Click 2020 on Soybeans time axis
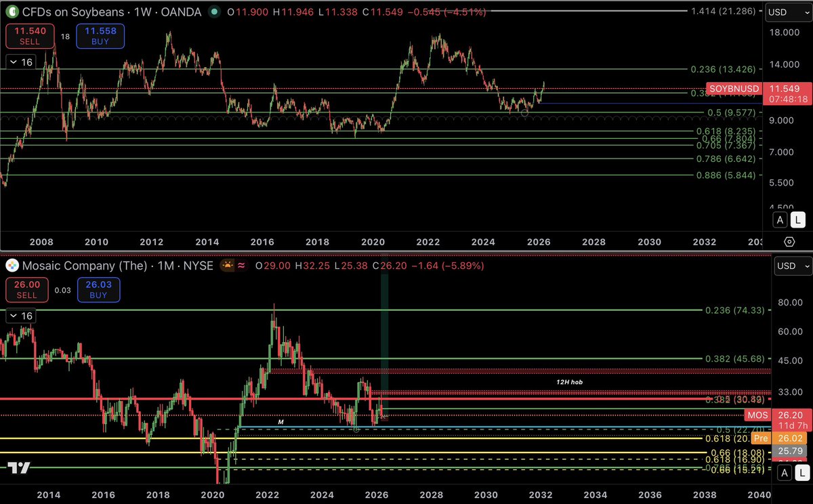This screenshot has width=813, height=504. pyautogui.click(x=373, y=242)
